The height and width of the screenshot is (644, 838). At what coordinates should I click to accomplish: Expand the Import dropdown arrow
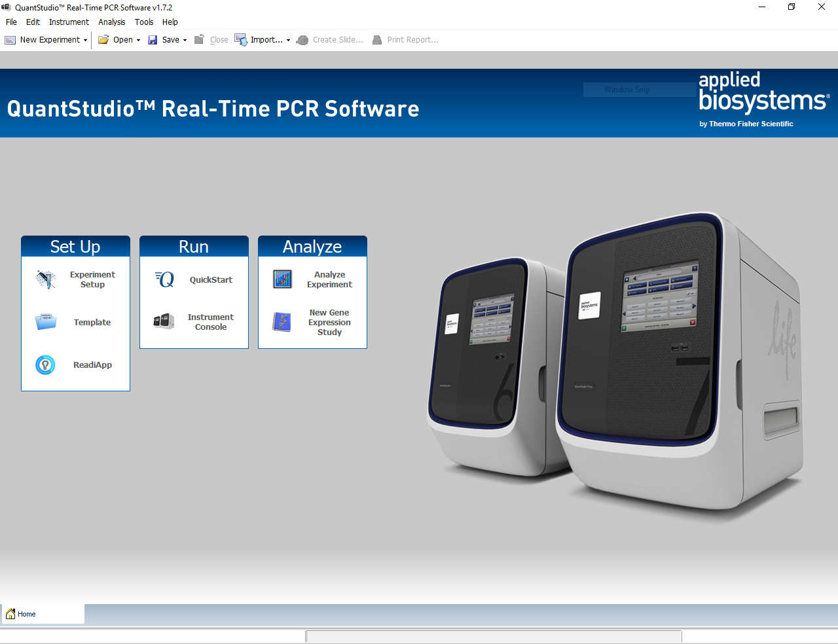click(x=289, y=40)
